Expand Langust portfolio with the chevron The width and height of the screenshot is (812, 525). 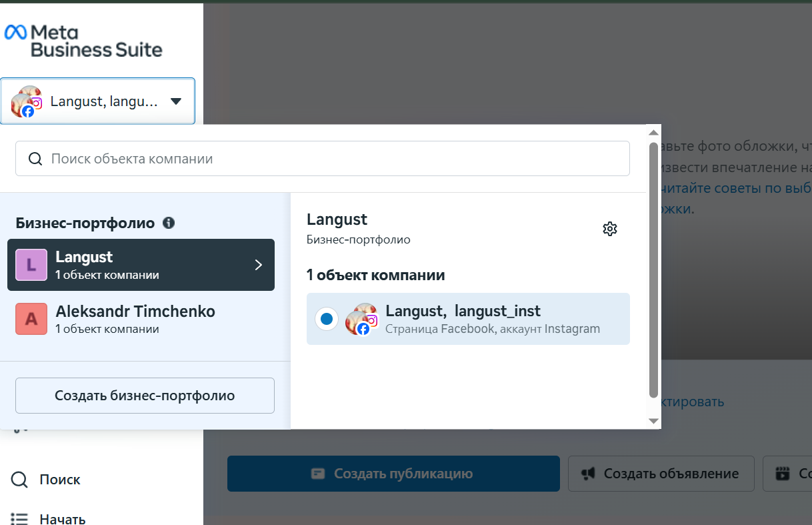pyautogui.click(x=259, y=265)
